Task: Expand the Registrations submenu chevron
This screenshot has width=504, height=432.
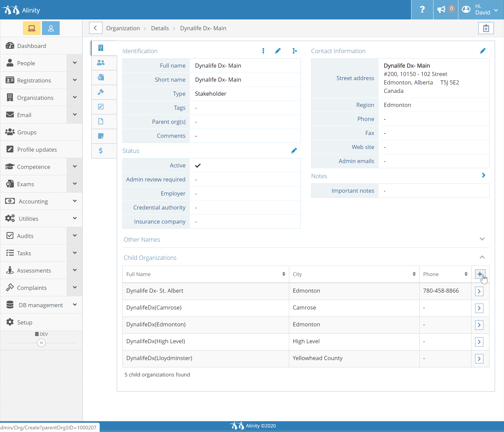Action: [x=75, y=80]
